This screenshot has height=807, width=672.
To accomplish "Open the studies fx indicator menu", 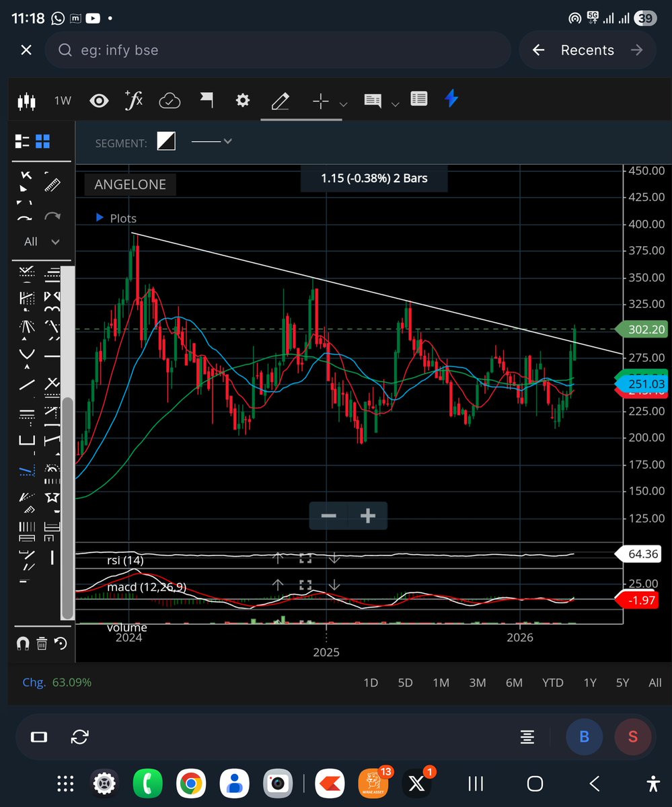I will click(x=134, y=100).
